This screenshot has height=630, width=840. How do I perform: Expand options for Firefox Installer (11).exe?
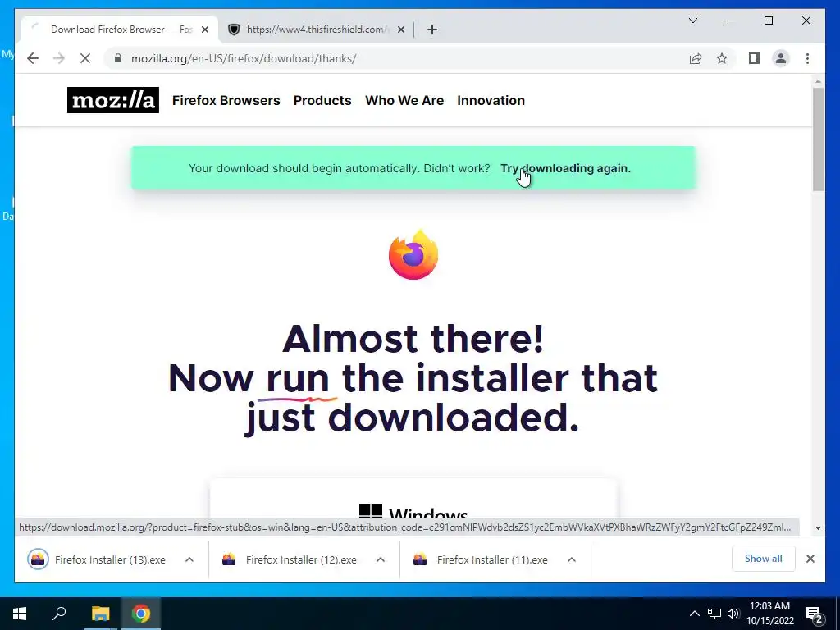572,559
